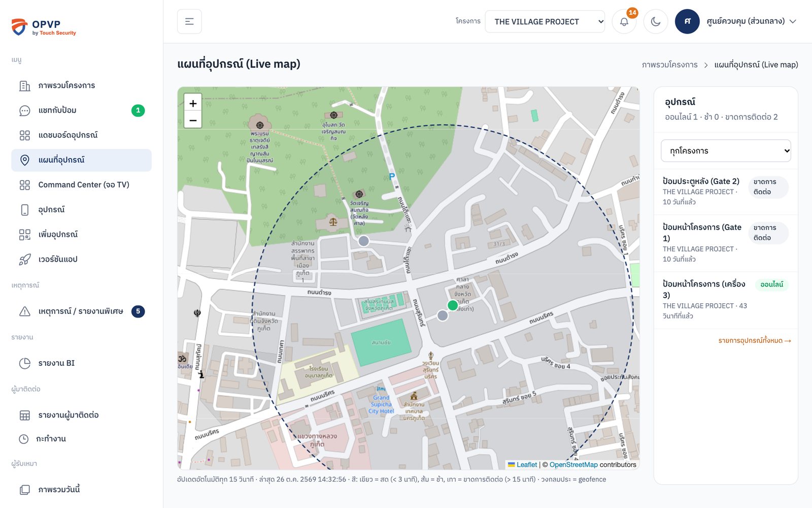
Task: Open OpenStreetMap attribution link
Action: 573,465
